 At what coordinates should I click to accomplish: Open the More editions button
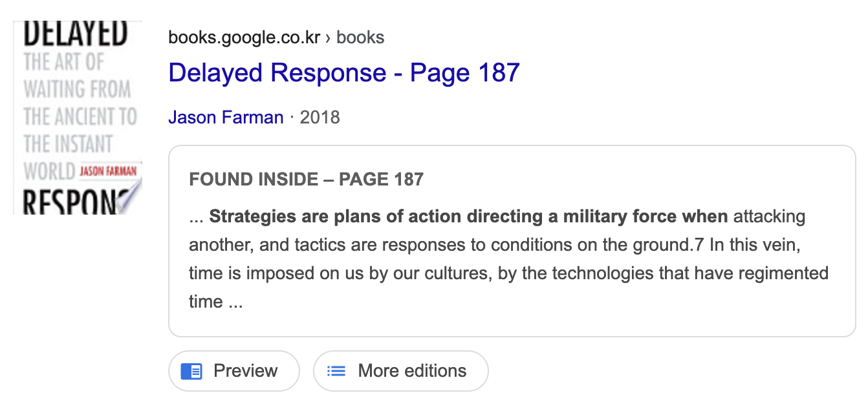(401, 371)
